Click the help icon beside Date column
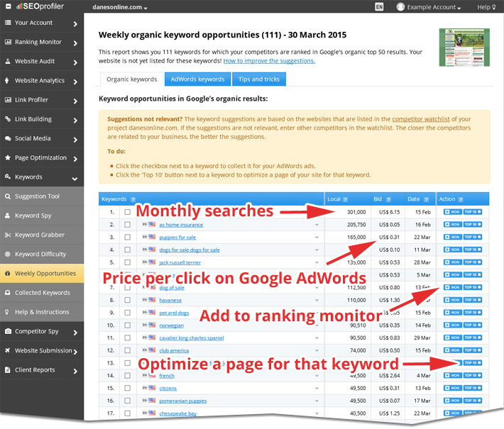Image resolution: width=504 pixels, height=429 pixels. tap(426, 199)
